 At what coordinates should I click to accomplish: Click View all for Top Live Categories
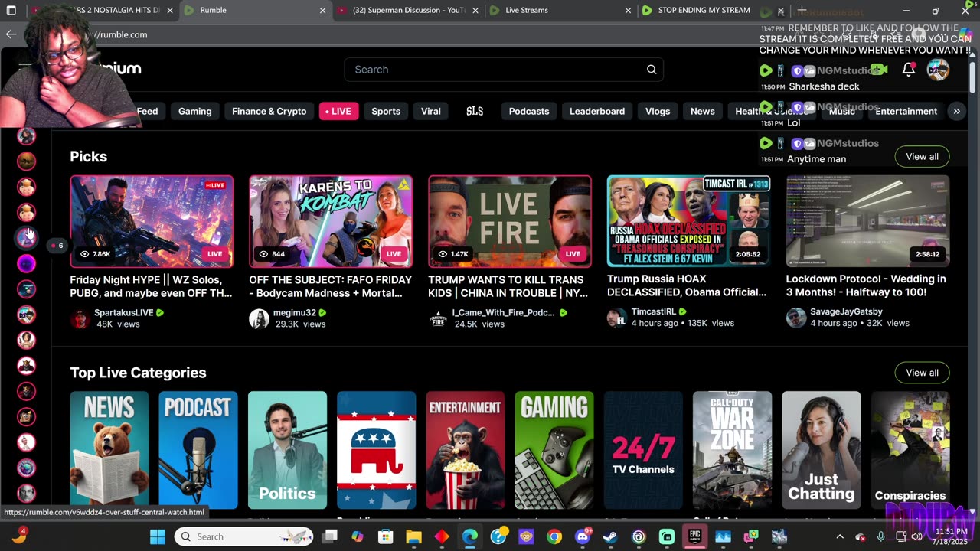[x=922, y=373]
